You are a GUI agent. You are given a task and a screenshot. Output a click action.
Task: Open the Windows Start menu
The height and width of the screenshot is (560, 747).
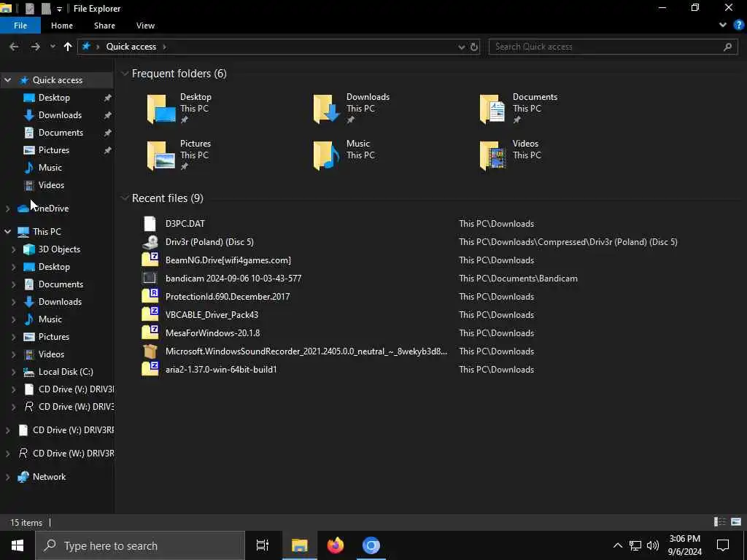coord(18,545)
